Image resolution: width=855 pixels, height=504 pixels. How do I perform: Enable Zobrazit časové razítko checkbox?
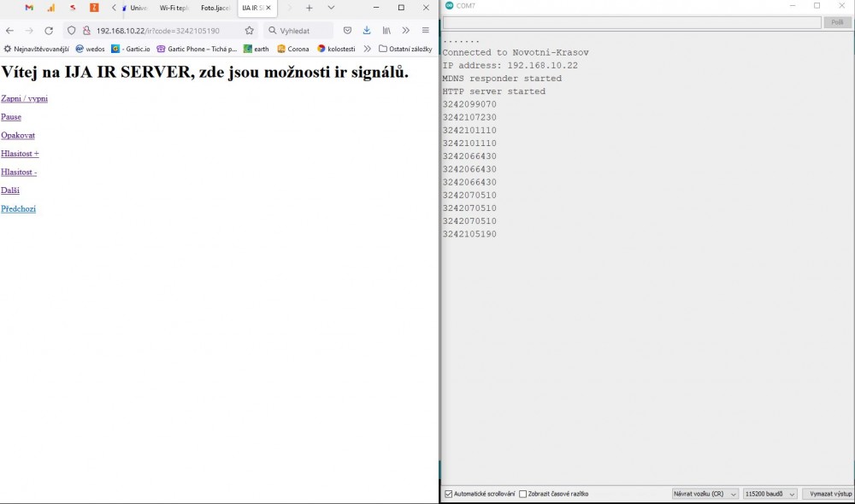523,494
